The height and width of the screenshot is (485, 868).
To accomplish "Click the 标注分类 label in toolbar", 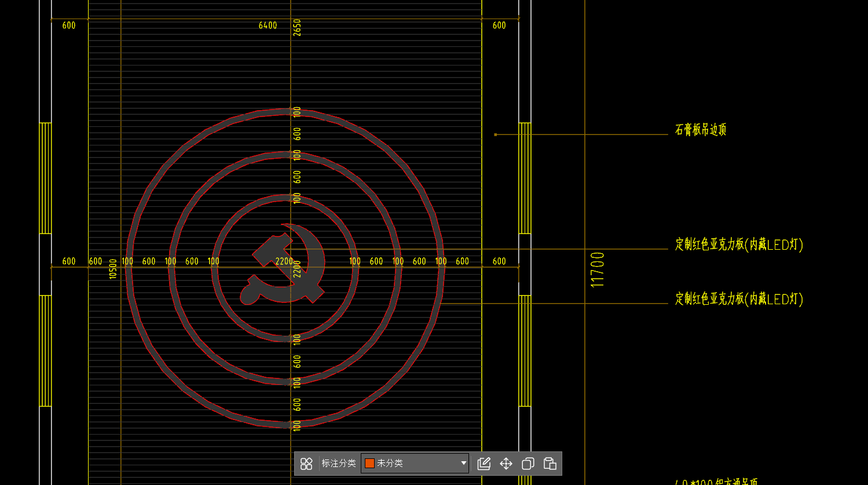I will tap(339, 464).
